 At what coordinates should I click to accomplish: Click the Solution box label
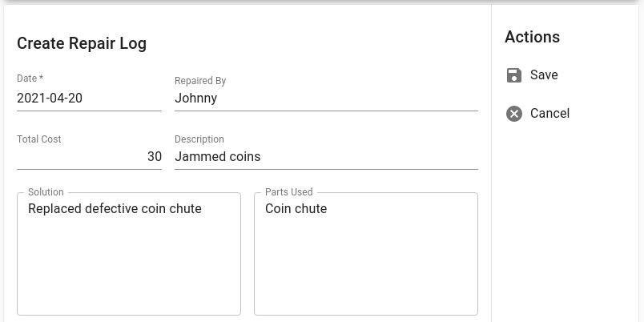coord(46,191)
